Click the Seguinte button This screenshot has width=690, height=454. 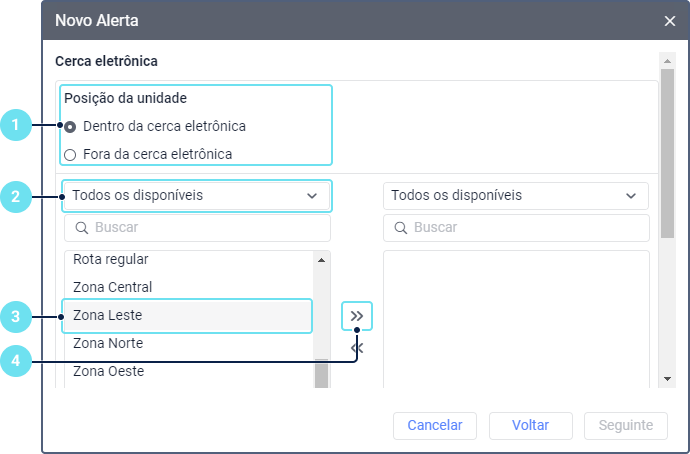625,425
